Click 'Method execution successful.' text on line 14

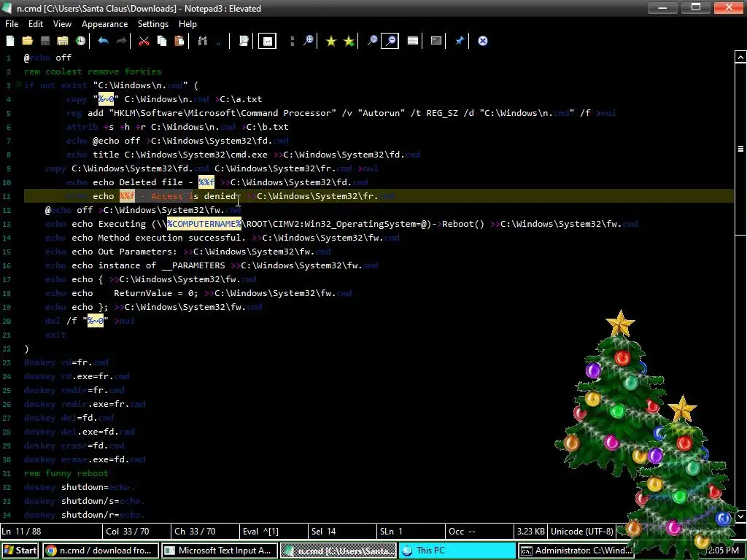172,238
